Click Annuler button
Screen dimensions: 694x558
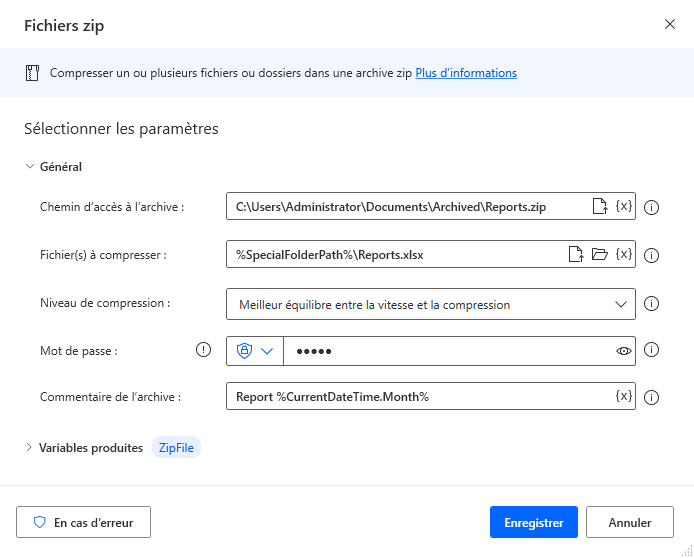[x=630, y=522]
